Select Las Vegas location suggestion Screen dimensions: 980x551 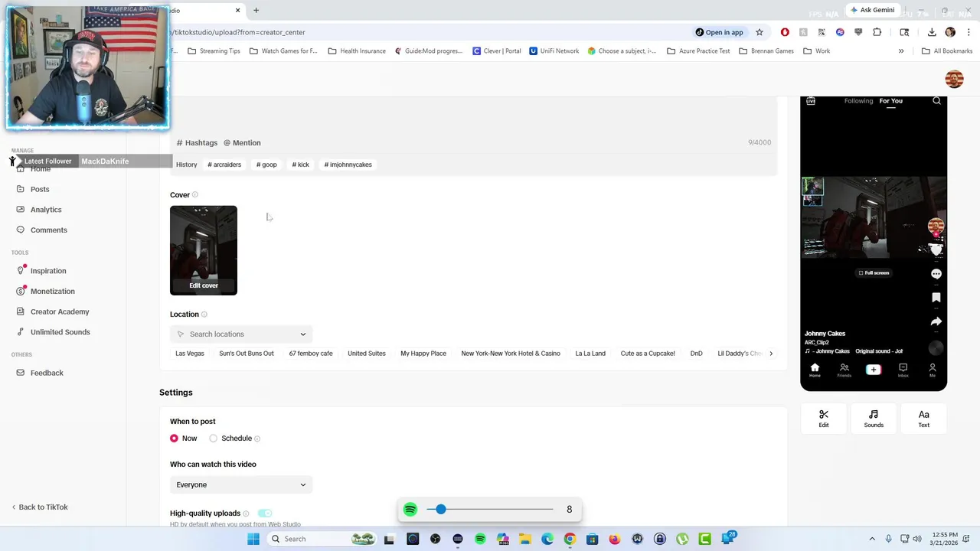coord(190,354)
